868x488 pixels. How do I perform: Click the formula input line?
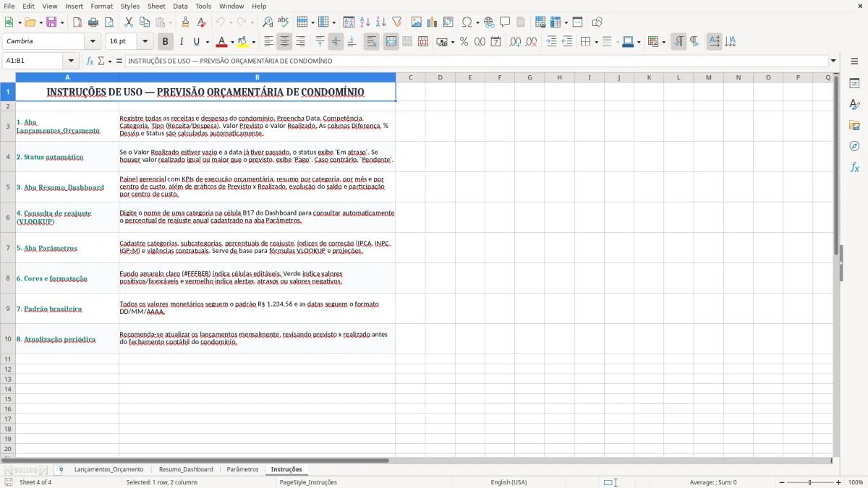point(477,61)
